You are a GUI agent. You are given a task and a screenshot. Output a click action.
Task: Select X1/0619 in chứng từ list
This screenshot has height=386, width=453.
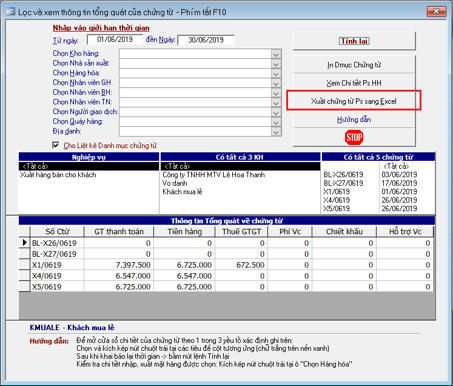tap(337, 192)
